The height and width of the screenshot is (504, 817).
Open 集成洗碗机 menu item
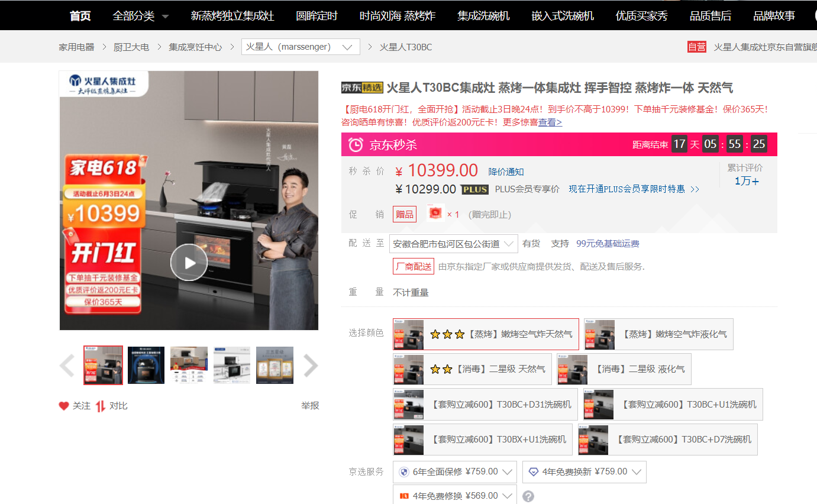pyautogui.click(x=483, y=16)
